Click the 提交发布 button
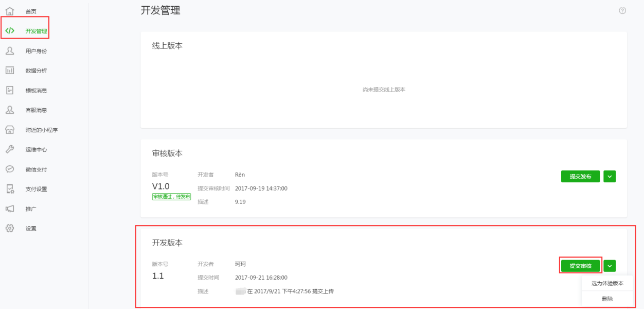The width and height of the screenshot is (644, 309). click(x=580, y=177)
